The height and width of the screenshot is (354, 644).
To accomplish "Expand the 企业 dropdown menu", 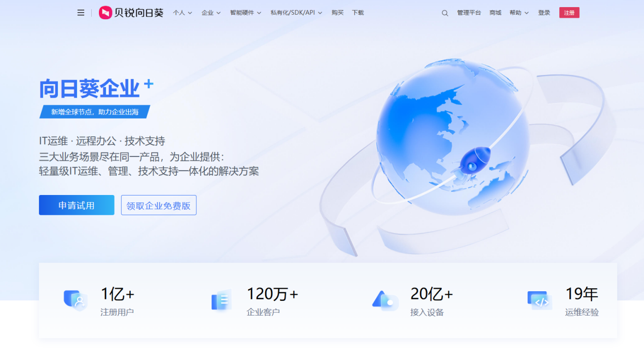I will (x=211, y=13).
